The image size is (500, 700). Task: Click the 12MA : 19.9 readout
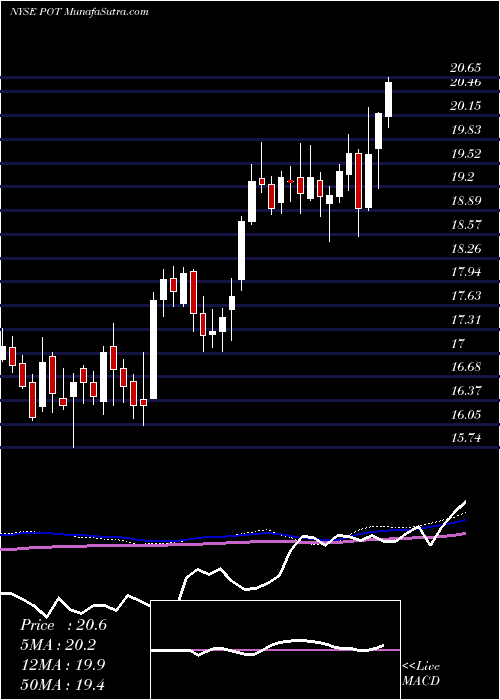pos(63,665)
